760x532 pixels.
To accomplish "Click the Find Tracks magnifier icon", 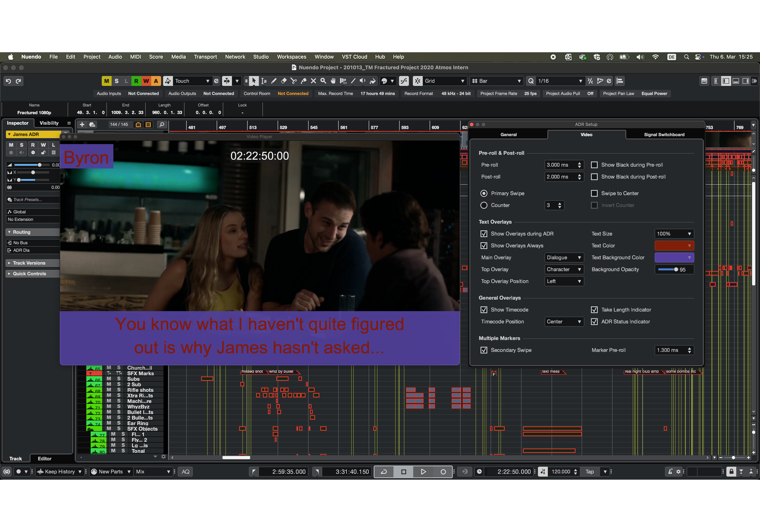I will tap(161, 124).
